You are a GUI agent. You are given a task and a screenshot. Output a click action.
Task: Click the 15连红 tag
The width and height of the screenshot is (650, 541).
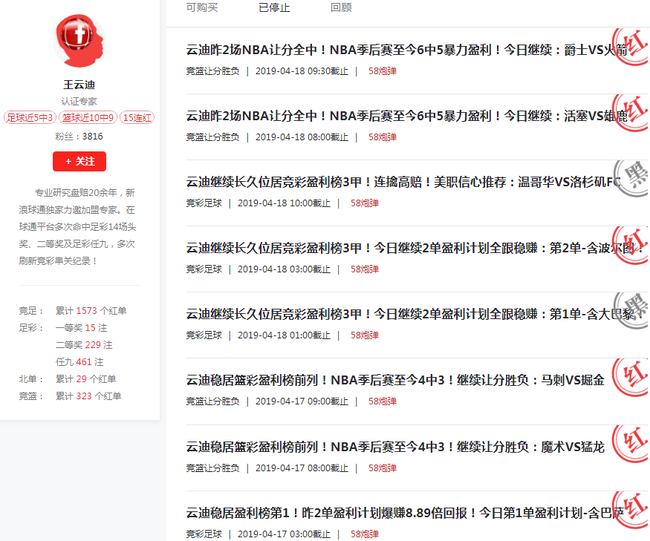pyautogui.click(x=137, y=118)
